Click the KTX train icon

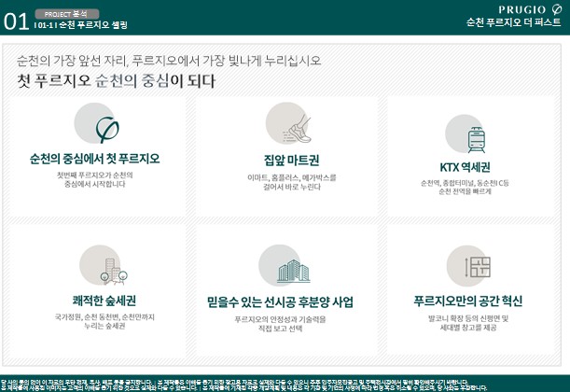point(476,140)
